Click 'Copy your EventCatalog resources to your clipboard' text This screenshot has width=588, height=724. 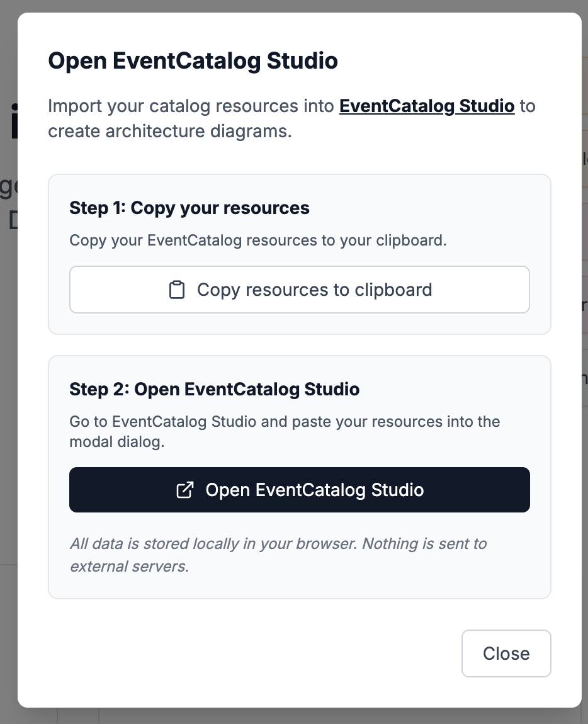[x=257, y=240]
